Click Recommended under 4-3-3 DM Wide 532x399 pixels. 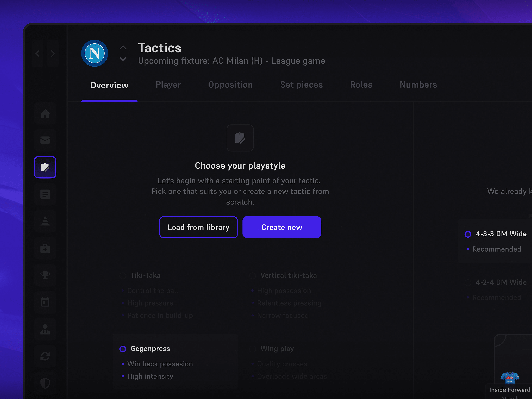(x=497, y=249)
